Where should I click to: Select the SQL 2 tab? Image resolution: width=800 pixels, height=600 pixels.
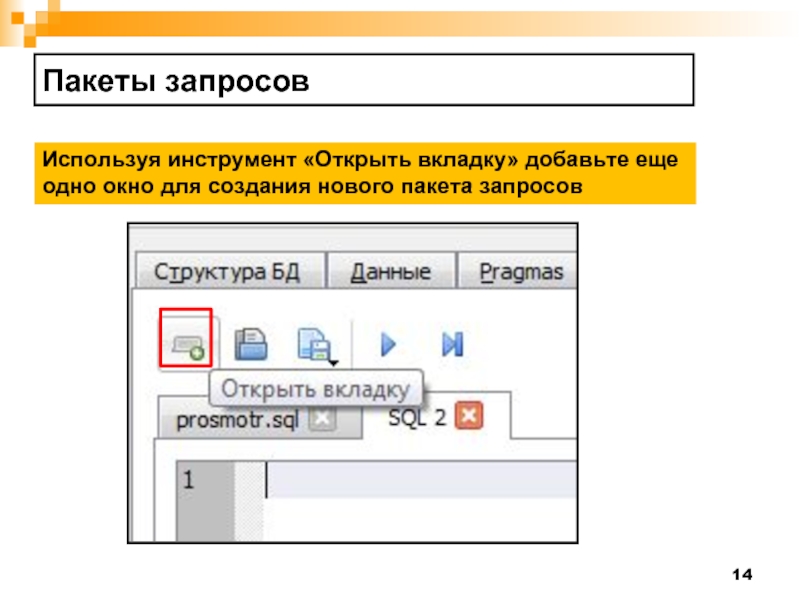pos(417,417)
